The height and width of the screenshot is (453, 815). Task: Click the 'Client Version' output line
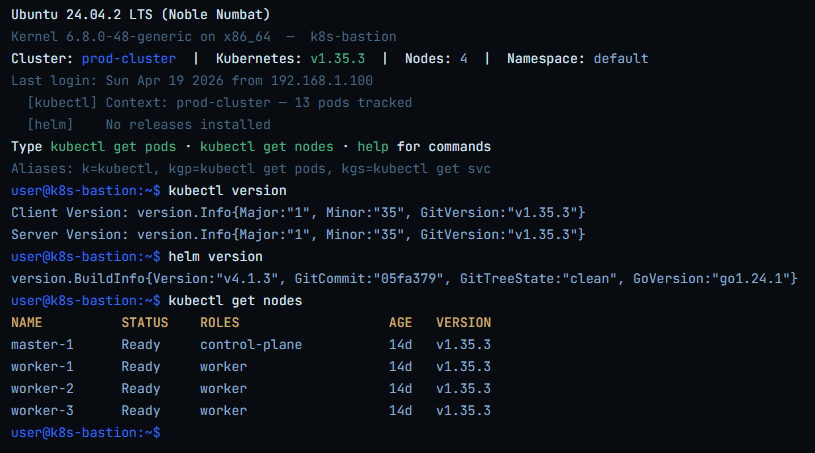tap(298, 212)
